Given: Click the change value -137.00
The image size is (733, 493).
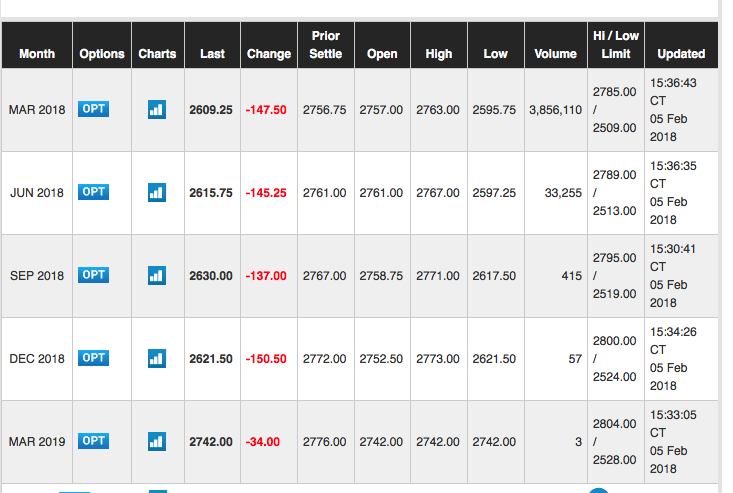Looking at the screenshot, I should 266,276.
